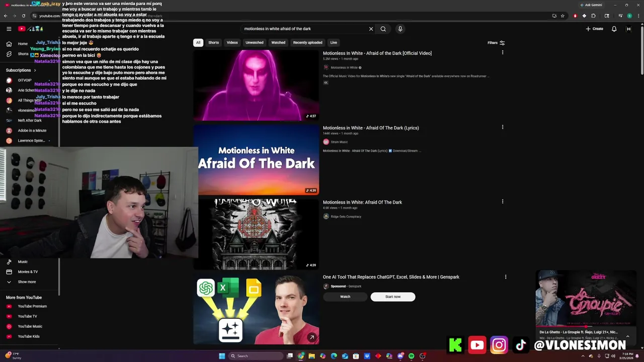The image size is (644, 362).
Task: Select the Videos filter chip
Action: pos(232,43)
